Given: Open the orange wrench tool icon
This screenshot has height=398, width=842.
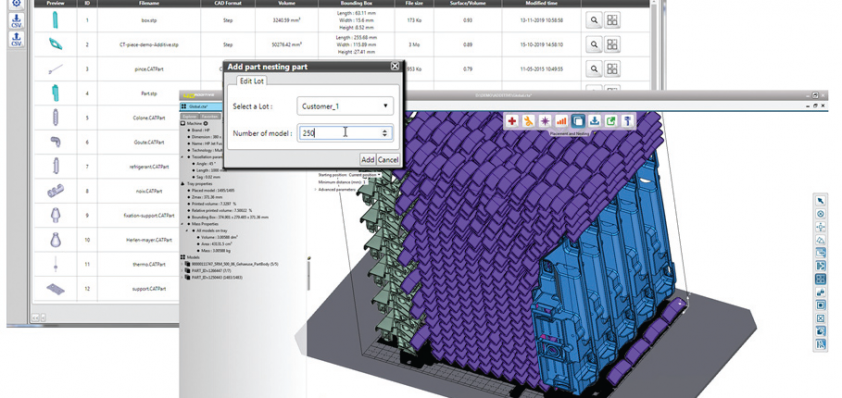Looking at the screenshot, I should click(528, 121).
